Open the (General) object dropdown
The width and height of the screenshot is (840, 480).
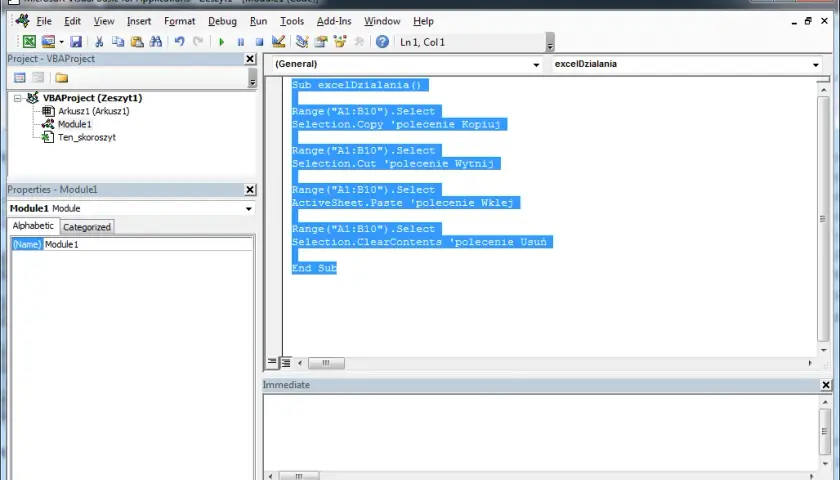[x=536, y=64]
